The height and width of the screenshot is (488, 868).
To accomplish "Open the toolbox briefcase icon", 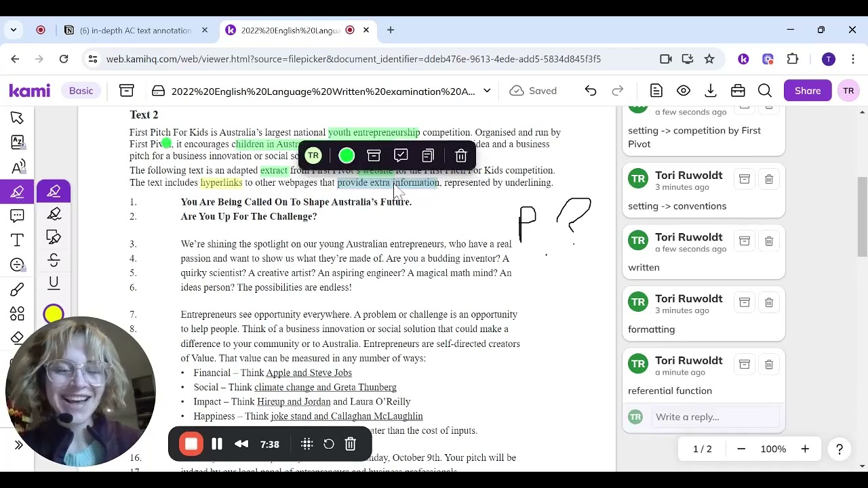I will point(738,91).
